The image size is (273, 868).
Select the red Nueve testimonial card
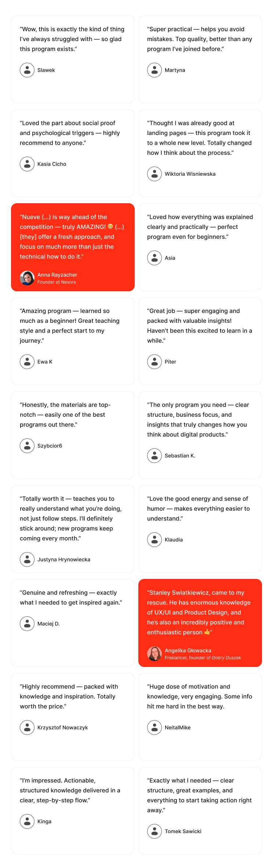point(73,247)
